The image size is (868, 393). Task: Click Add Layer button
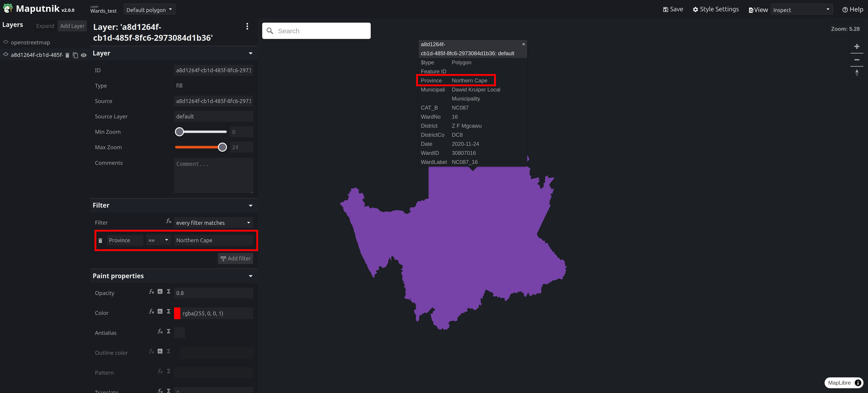tap(72, 26)
